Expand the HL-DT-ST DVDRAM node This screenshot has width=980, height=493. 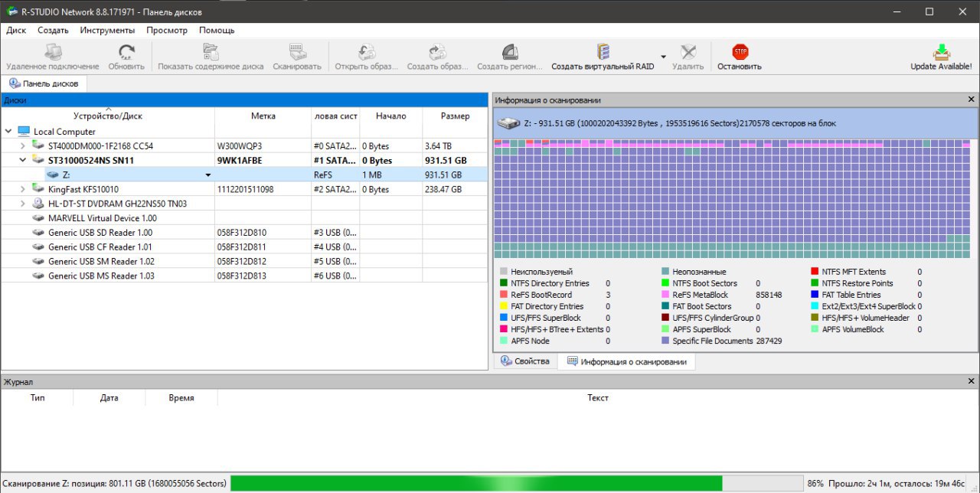pyautogui.click(x=23, y=204)
